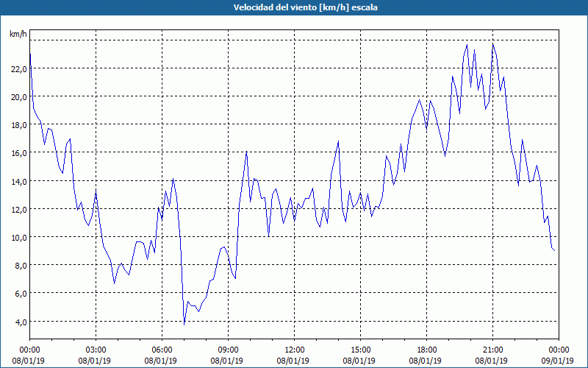Click the 4,0 y-axis value

pyautogui.click(x=21, y=322)
